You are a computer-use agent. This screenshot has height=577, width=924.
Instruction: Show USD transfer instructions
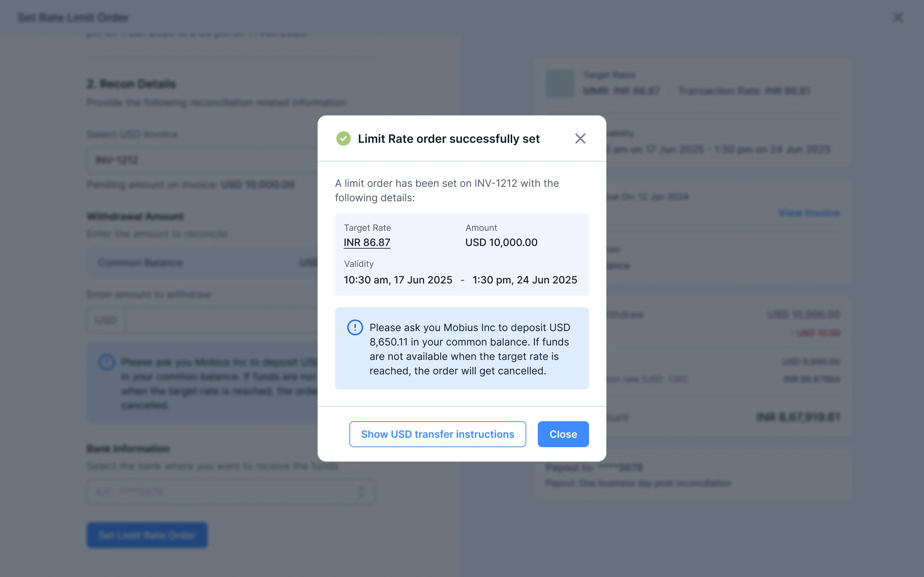coord(437,434)
